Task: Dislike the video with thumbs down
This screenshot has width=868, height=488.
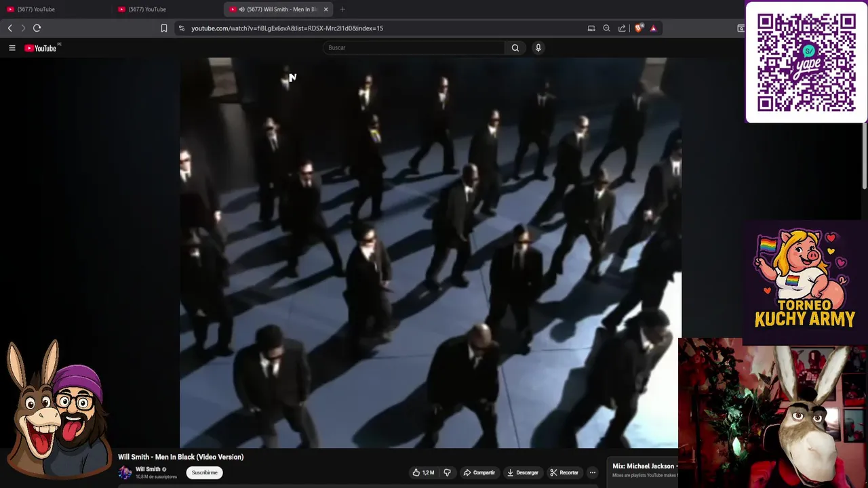Action: [447, 472]
